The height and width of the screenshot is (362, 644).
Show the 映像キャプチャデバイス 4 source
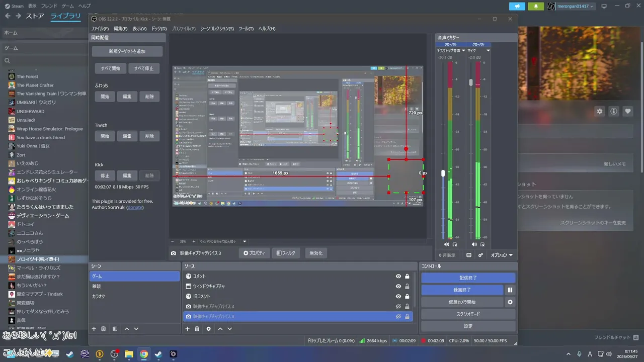coord(398,306)
